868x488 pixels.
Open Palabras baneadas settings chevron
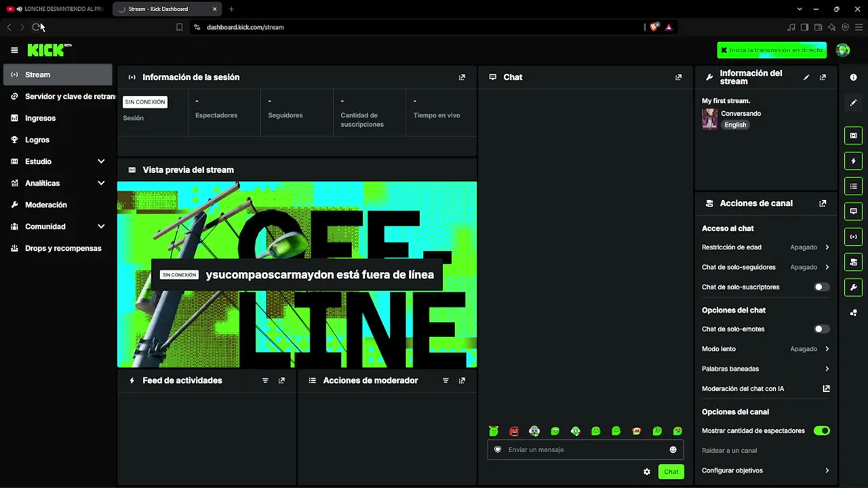827,369
